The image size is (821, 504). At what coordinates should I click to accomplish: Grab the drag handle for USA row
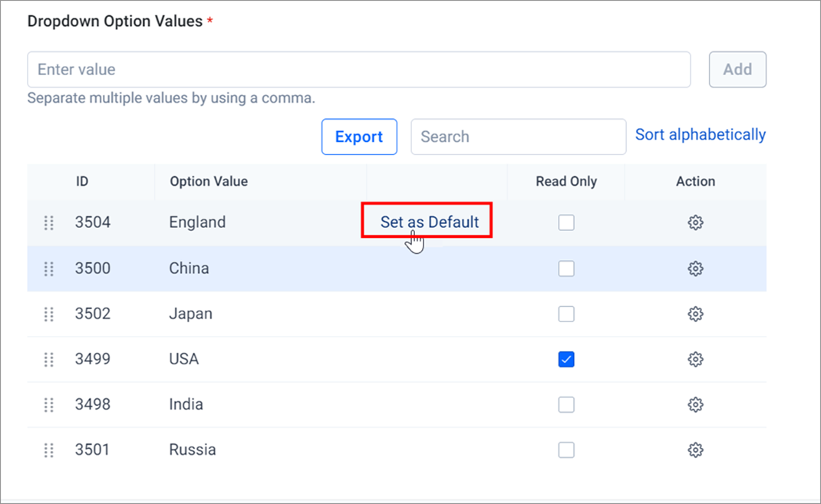48,360
